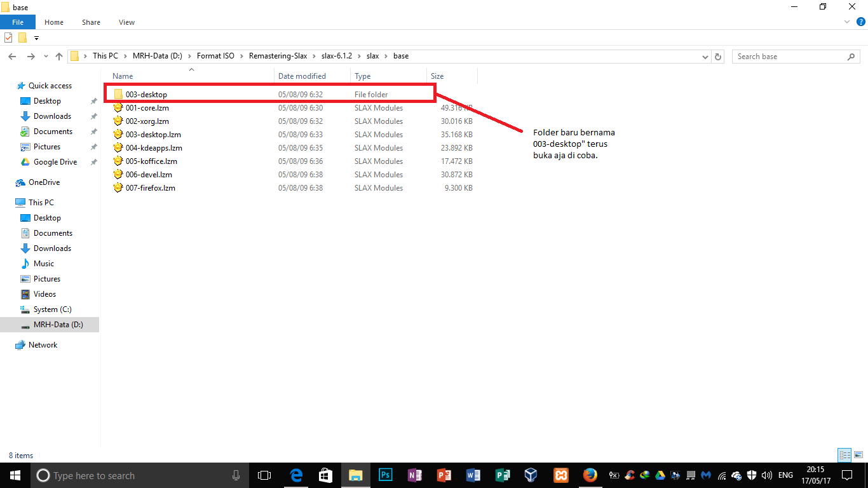
Task: Open OneNote from the taskbar
Action: point(414,475)
